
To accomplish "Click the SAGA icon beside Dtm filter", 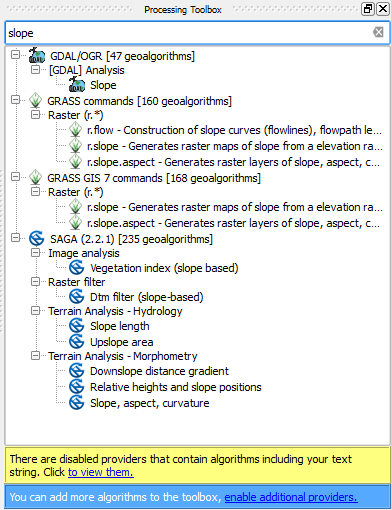I will (77, 297).
